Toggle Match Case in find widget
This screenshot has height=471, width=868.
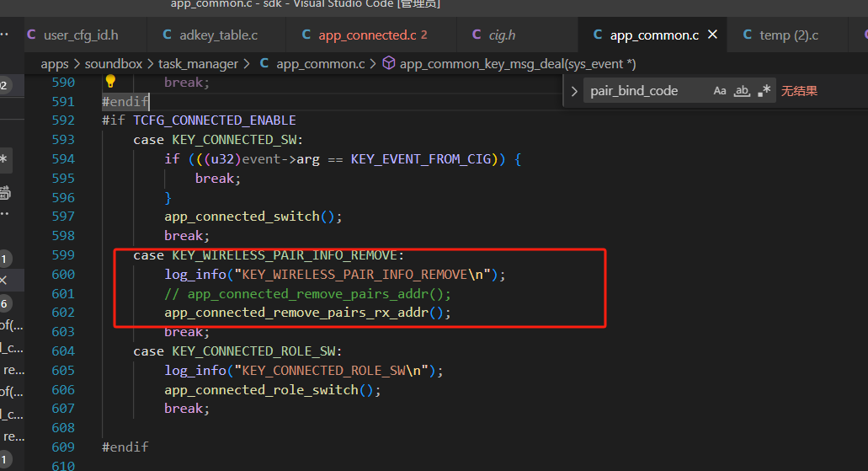click(x=719, y=91)
